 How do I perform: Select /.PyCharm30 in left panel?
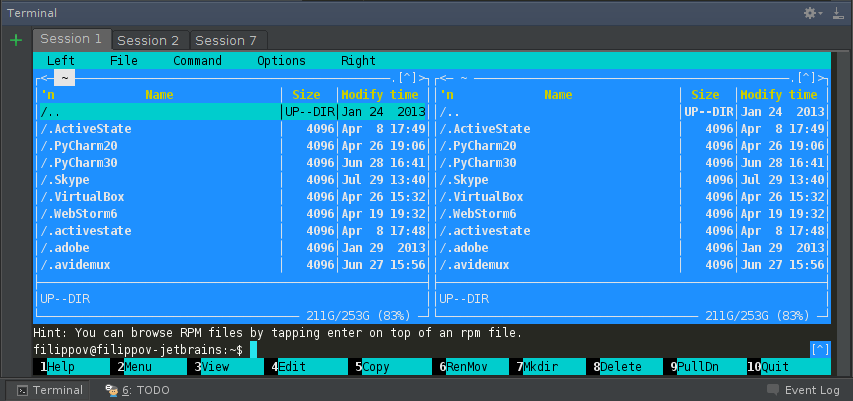pos(232,163)
